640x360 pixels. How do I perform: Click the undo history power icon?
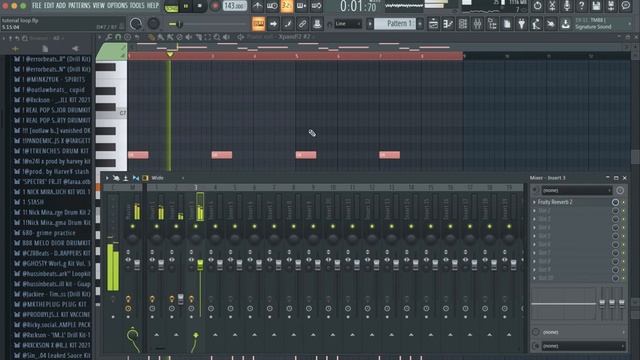click(537, 6)
